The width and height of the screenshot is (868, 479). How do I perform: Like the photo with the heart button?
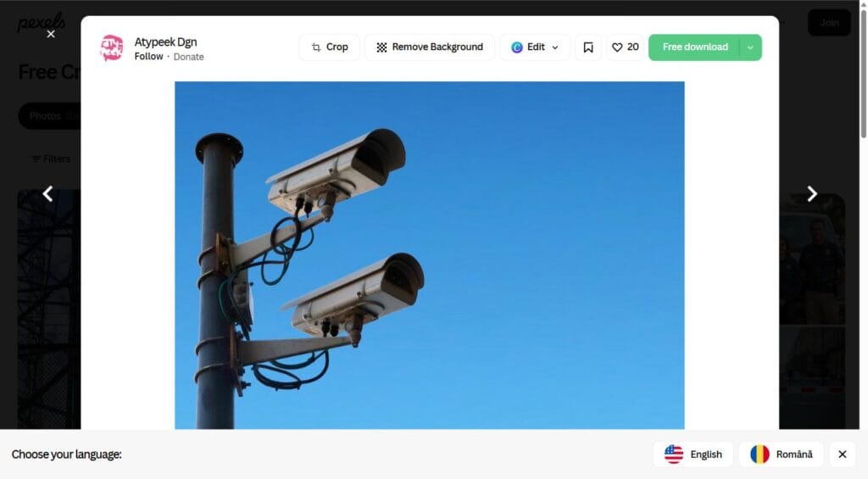625,47
